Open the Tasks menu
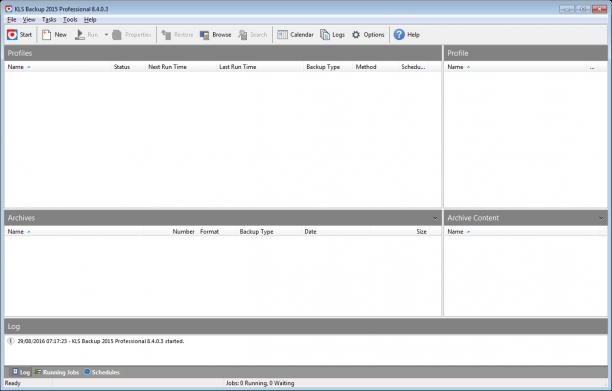Viewport: 612px width, 391px height. 49,20
